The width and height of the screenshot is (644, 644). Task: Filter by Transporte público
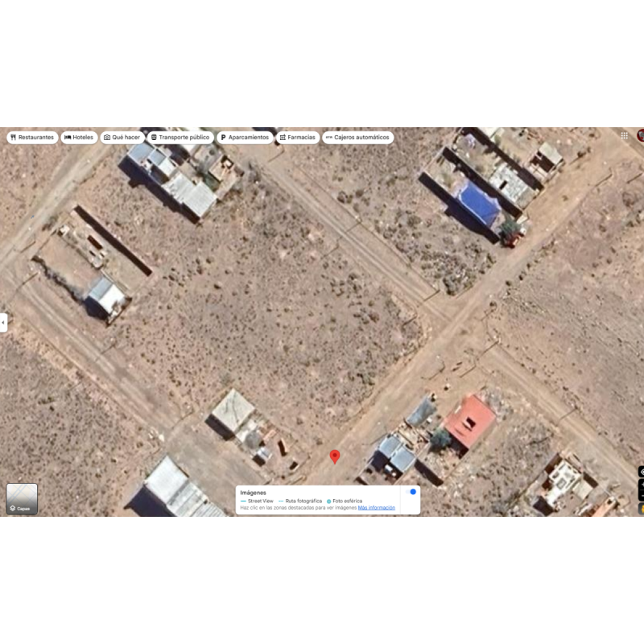[180, 138]
